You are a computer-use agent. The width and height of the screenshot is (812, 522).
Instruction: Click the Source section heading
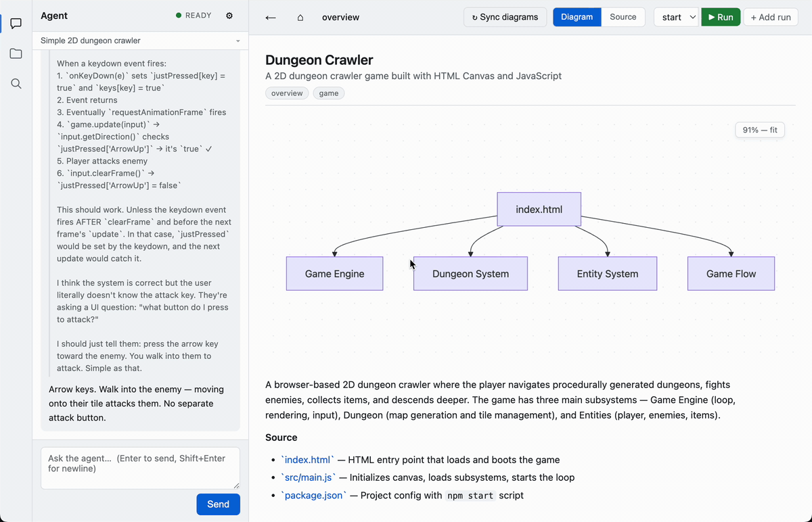(x=281, y=437)
